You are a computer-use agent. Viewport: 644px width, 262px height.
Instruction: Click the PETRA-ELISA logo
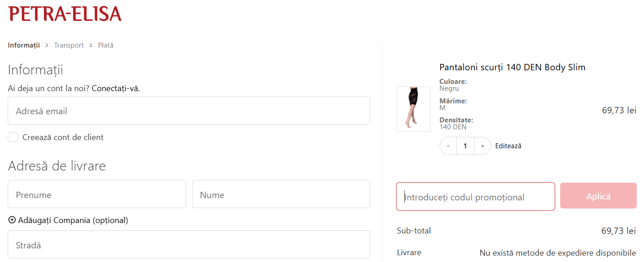click(65, 14)
